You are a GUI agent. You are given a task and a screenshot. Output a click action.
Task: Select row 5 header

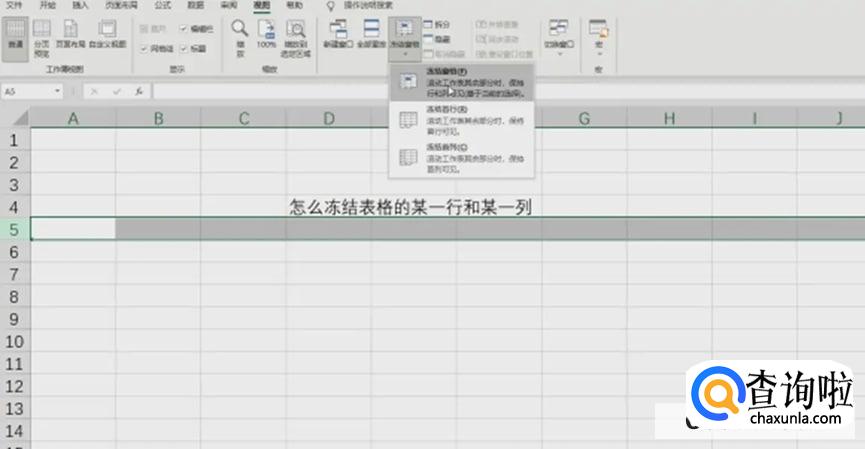click(14, 229)
